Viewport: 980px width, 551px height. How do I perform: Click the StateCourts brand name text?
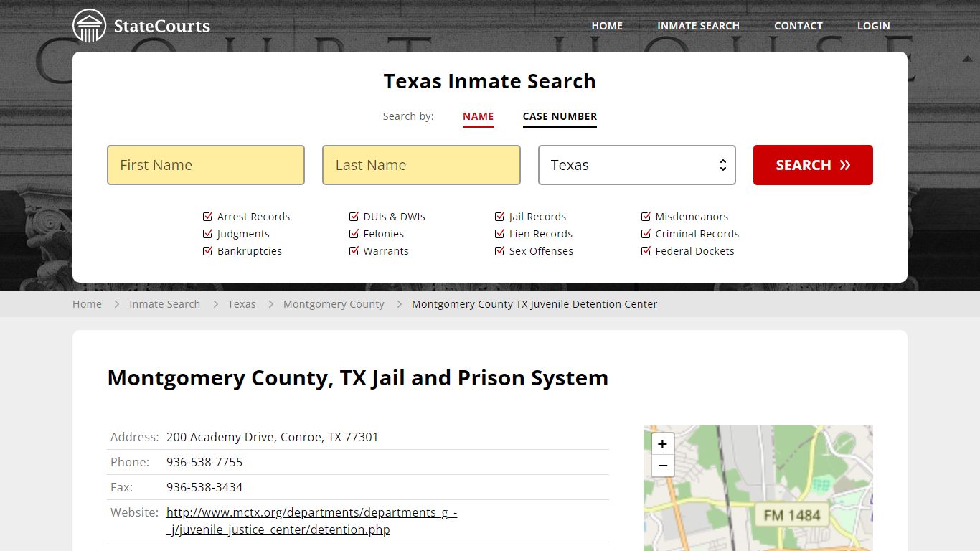[x=162, y=27]
